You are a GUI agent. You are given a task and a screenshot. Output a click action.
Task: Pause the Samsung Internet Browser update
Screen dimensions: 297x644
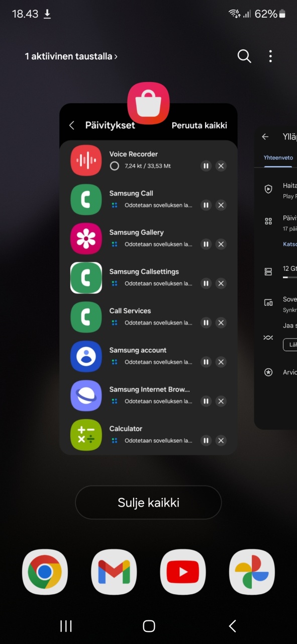point(206,401)
